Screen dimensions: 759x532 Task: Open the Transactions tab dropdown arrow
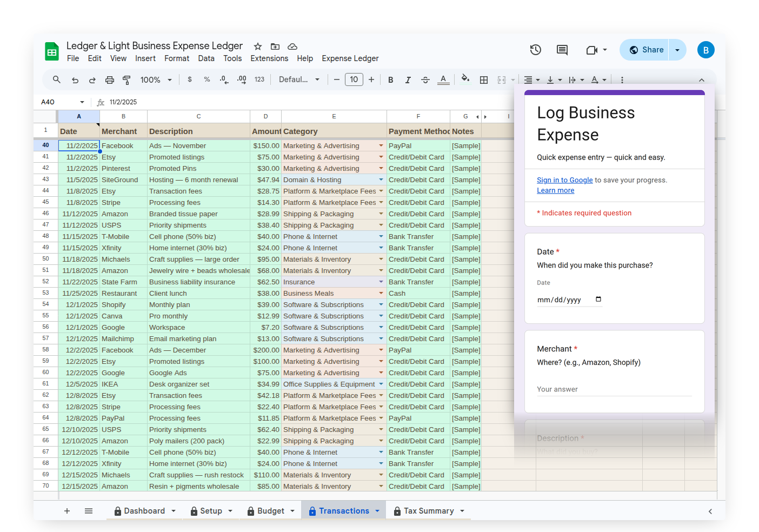377,511
